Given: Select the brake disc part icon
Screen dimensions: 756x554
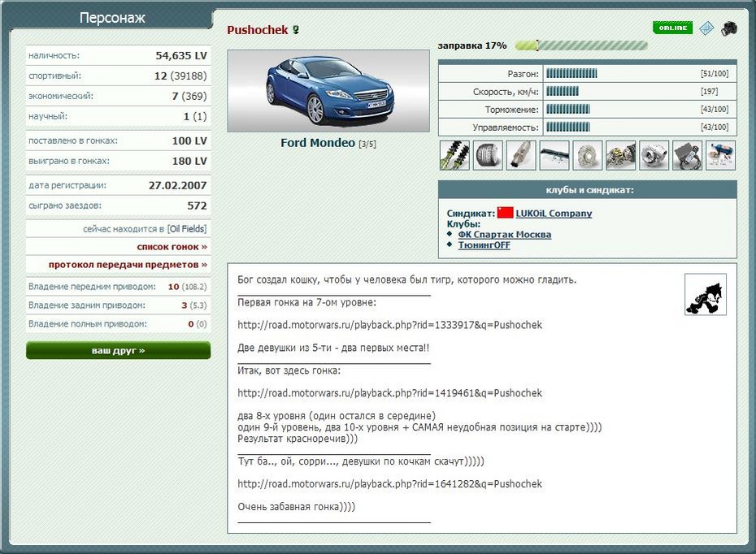Looking at the screenshot, I should 588,155.
